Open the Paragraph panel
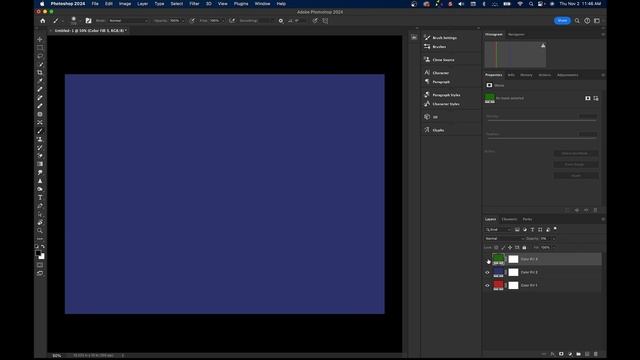Screen dimensions: 640x360 click(437, 82)
